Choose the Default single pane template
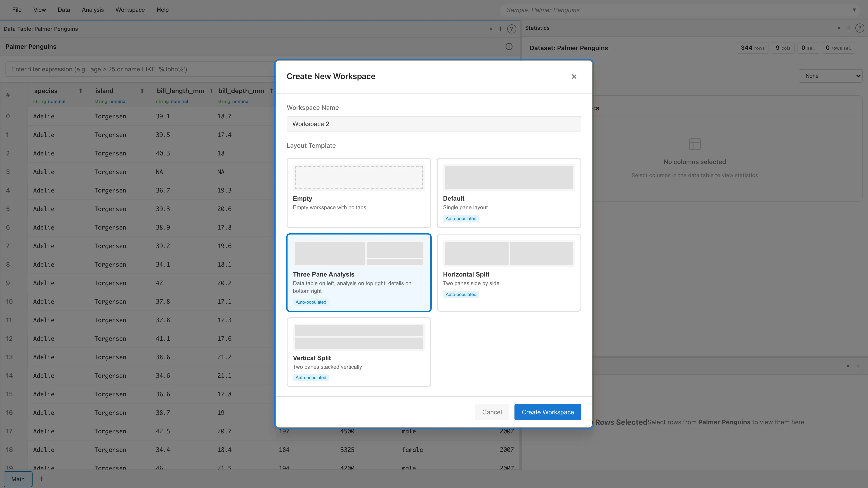Viewport: 868px width, 488px height. pos(508,193)
